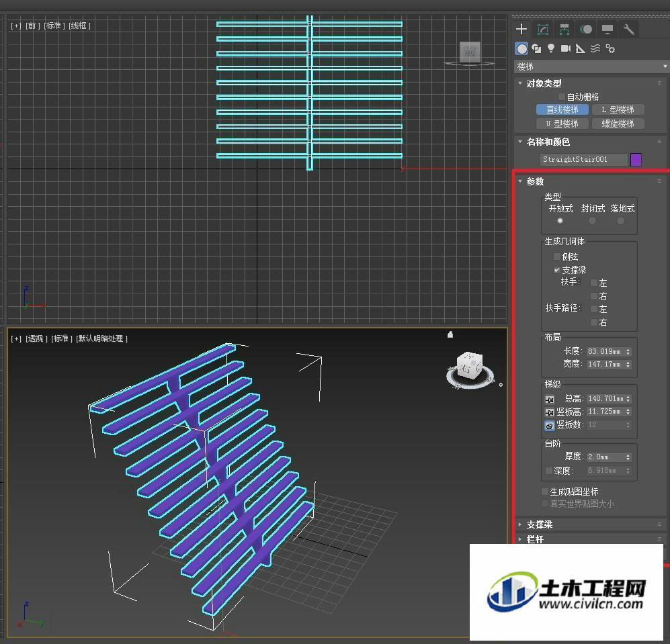This screenshot has height=644, width=670.
Task: Enable 扶手路径 右 checkbox
Action: (x=593, y=322)
